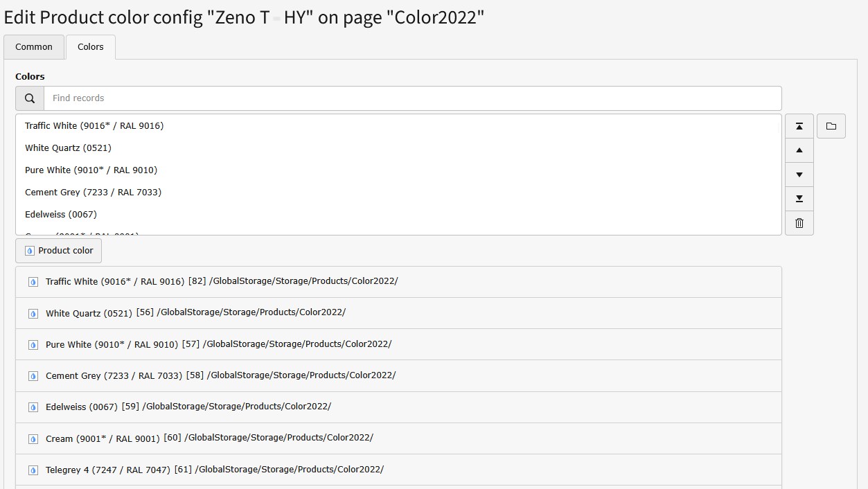Click the Traffic White record icon

(33, 282)
